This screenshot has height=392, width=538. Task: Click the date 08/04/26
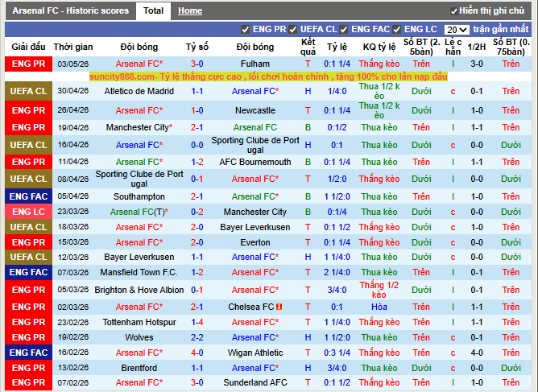click(x=73, y=179)
